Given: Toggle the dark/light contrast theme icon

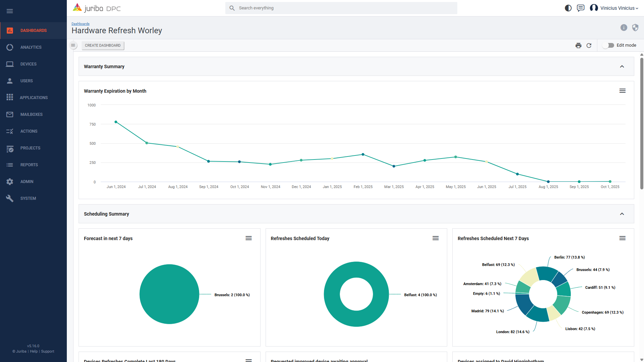Looking at the screenshot, I should [568, 8].
